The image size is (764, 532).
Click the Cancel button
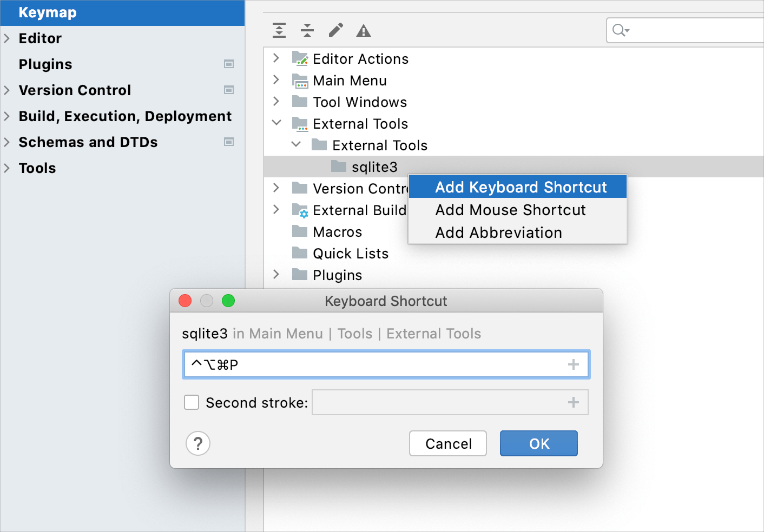point(447,443)
